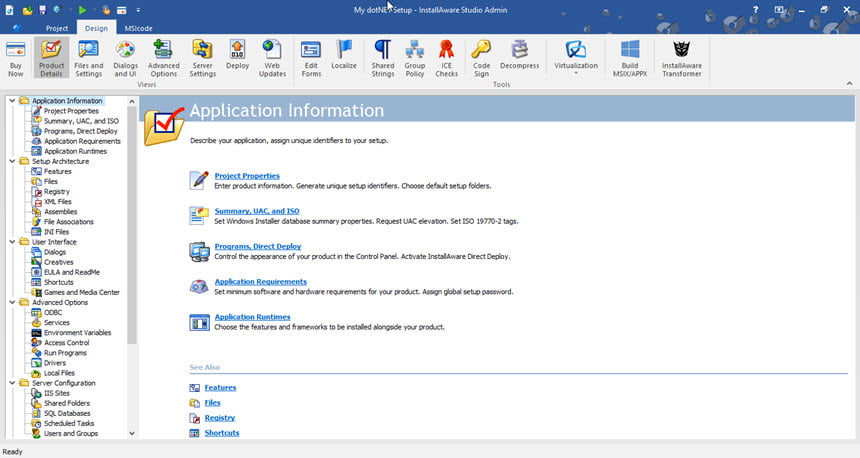This screenshot has height=458, width=860.
Task: Click the icon beside Application Runtimes link
Action: tap(199, 322)
